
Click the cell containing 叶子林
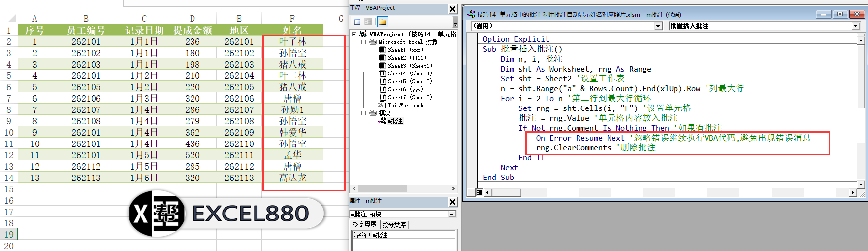(x=292, y=41)
